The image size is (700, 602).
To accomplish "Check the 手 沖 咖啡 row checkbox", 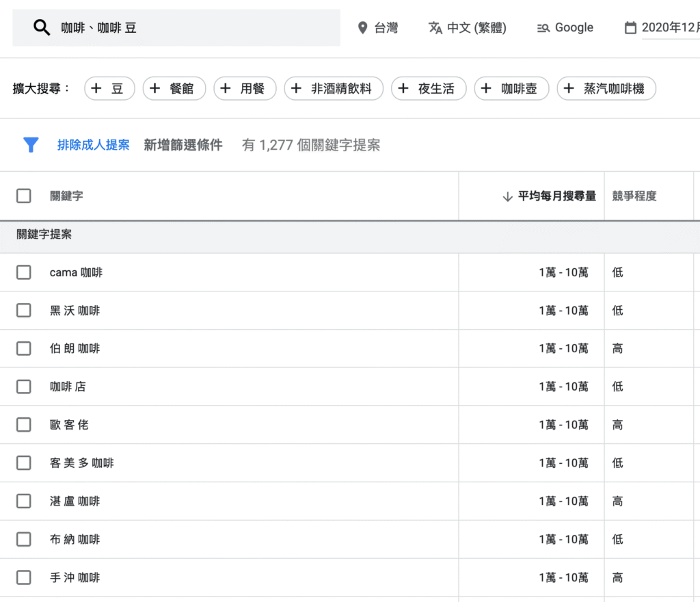I will (24, 577).
